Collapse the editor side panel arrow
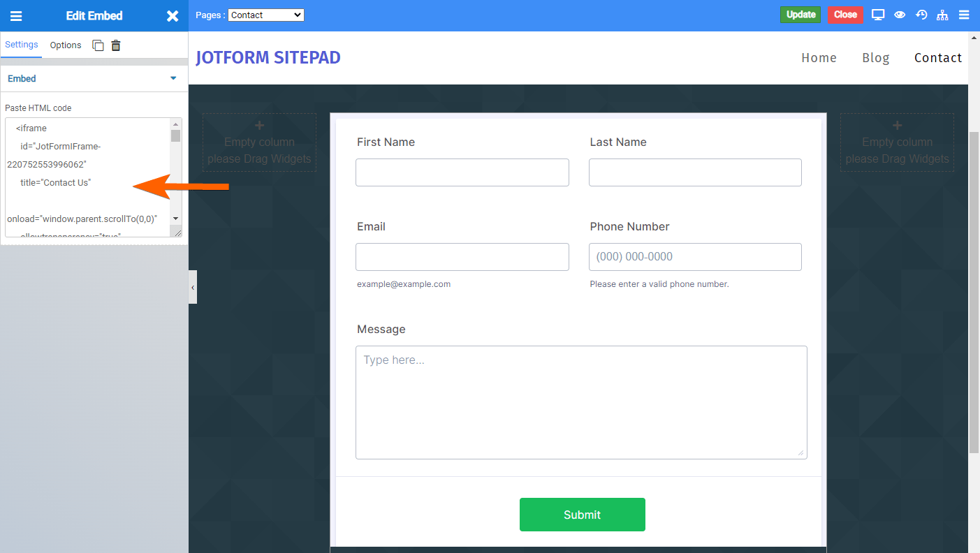Viewport: 980px width, 553px height. (193, 287)
